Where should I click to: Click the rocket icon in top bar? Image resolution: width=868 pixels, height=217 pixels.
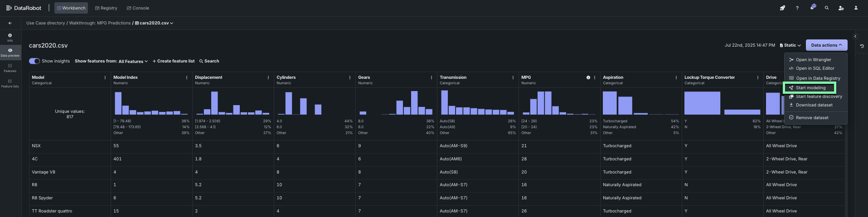(x=782, y=8)
